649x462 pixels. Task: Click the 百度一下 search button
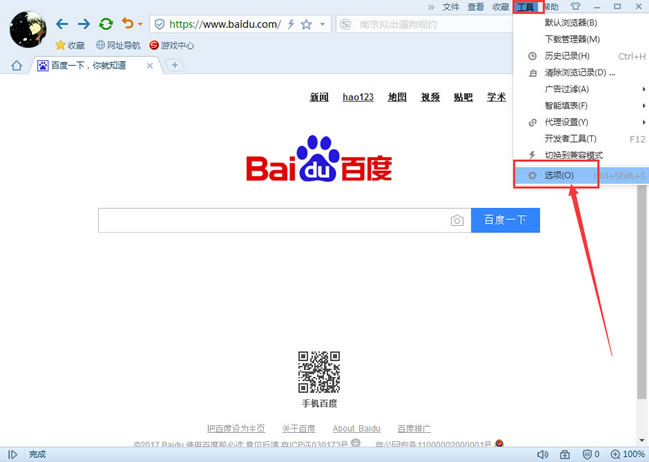point(505,220)
